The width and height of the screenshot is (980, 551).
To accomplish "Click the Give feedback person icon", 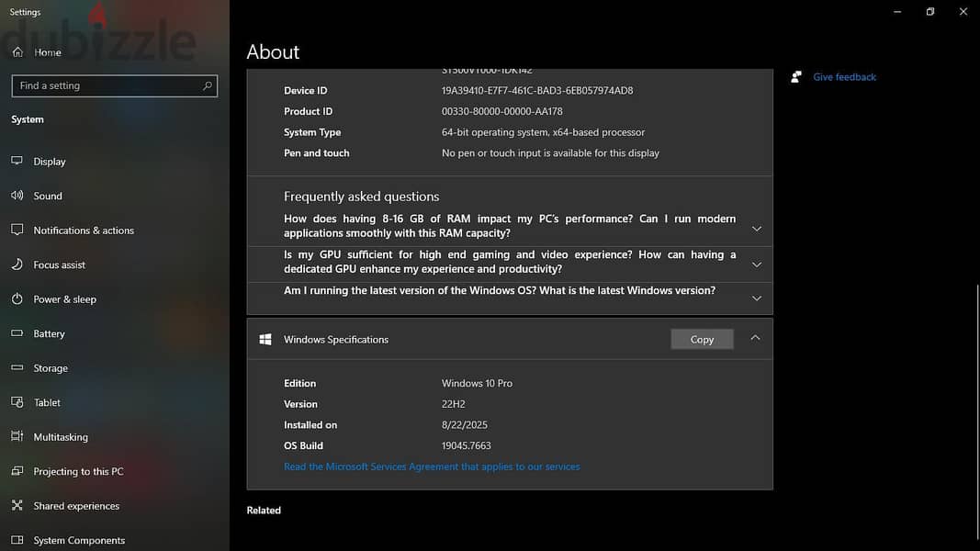I will (x=796, y=77).
